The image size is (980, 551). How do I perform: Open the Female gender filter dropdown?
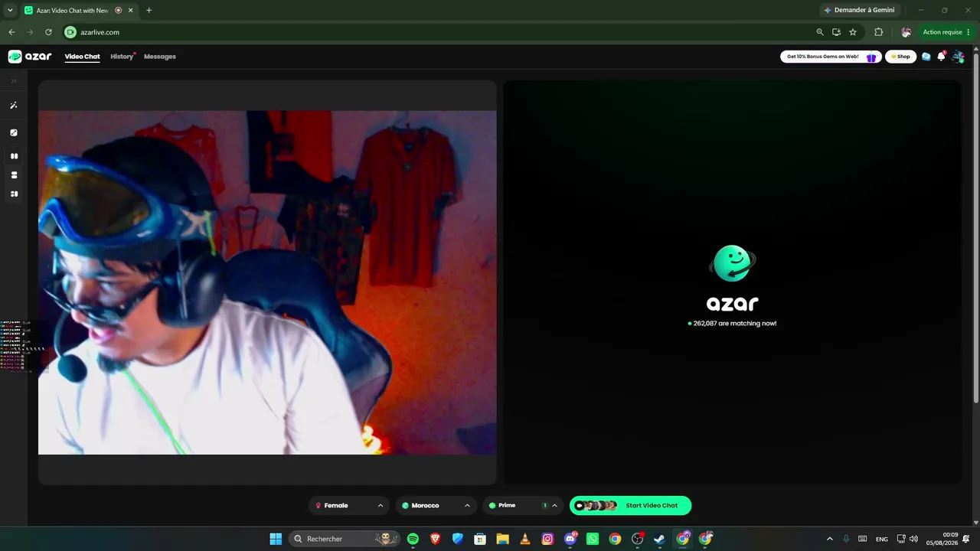(349, 506)
